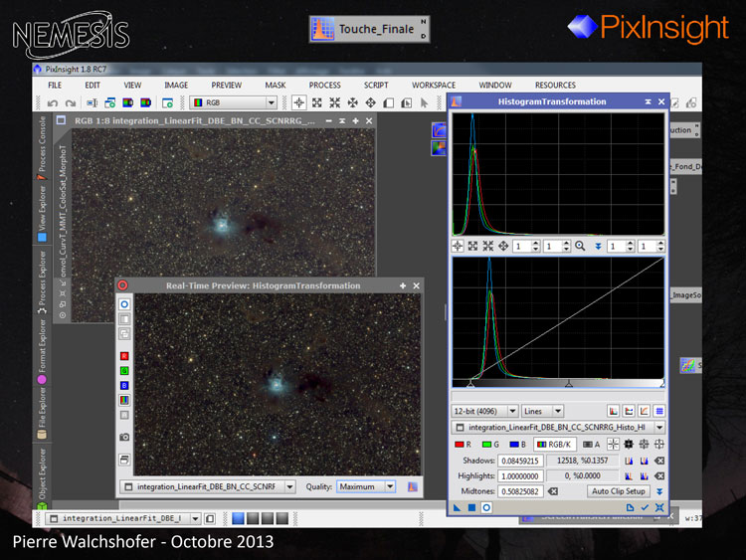Select the A alpha channel button
Viewport: 746px width, 560px height.
point(592,445)
